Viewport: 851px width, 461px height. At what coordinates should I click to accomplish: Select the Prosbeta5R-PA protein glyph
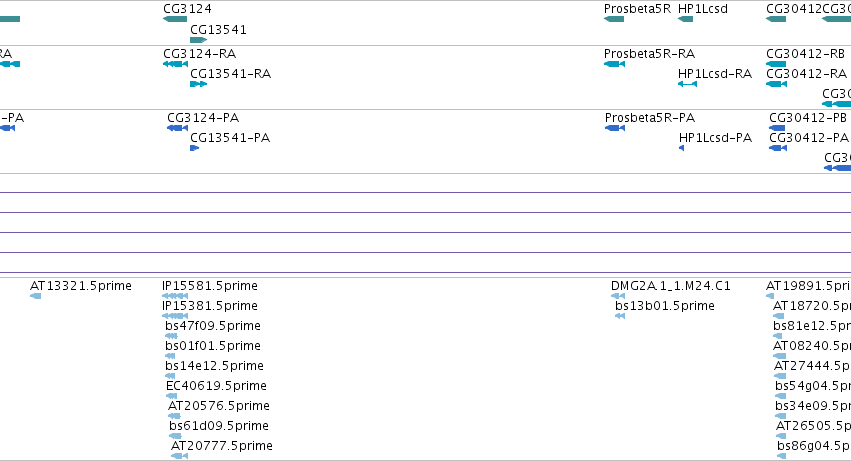point(615,128)
